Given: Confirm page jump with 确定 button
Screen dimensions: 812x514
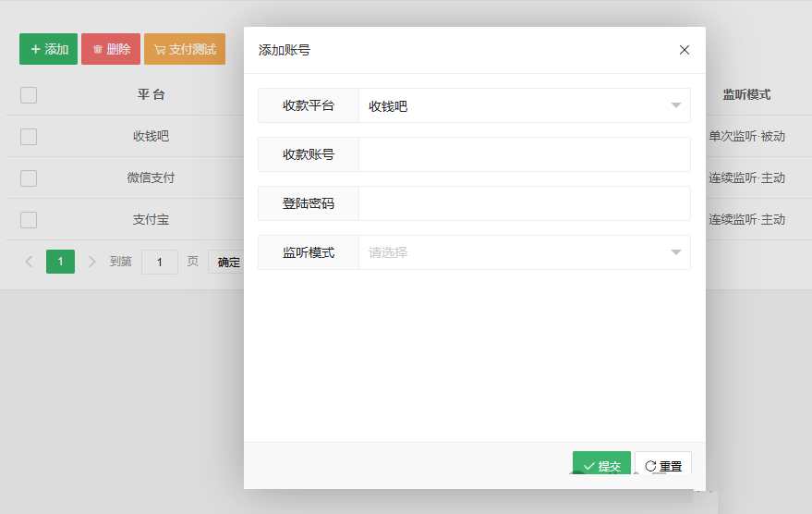Looking at the screenshot, I should pos(226,263).
